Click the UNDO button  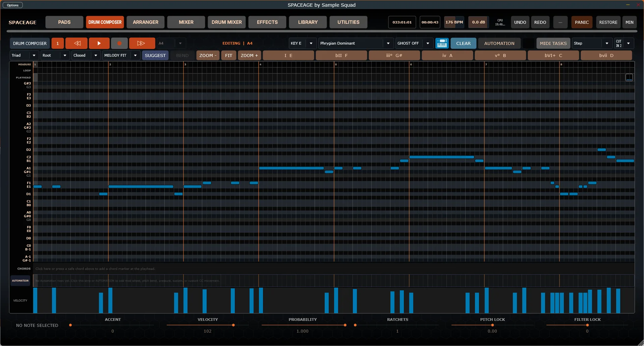(520, 22)
